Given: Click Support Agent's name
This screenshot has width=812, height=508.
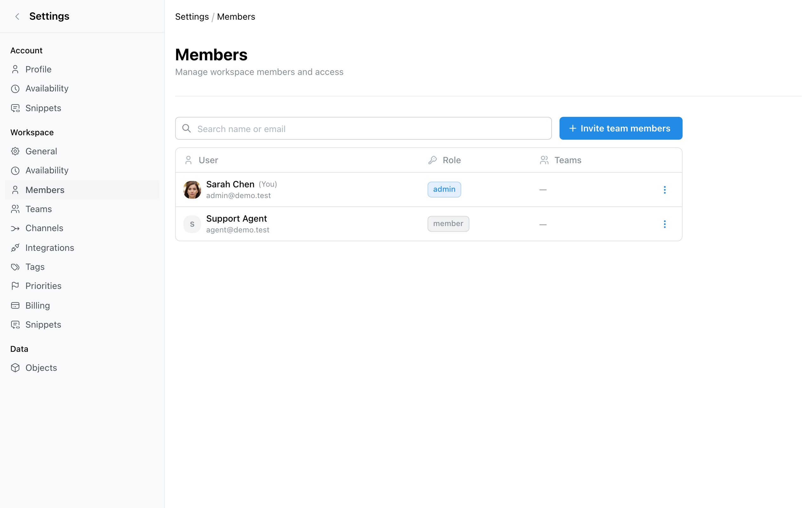Looking at the screenshot, I should coord(237,219).
